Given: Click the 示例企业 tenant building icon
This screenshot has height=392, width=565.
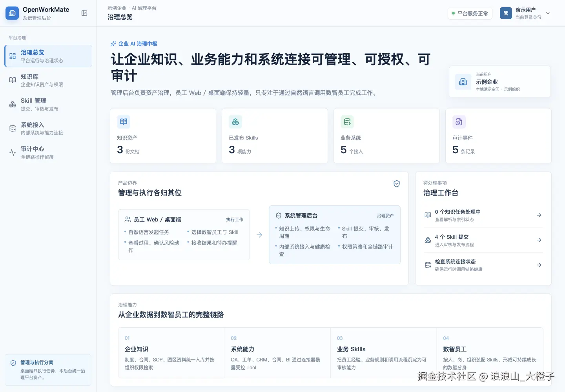Looking at the screenshot, I should click(463, 82).
